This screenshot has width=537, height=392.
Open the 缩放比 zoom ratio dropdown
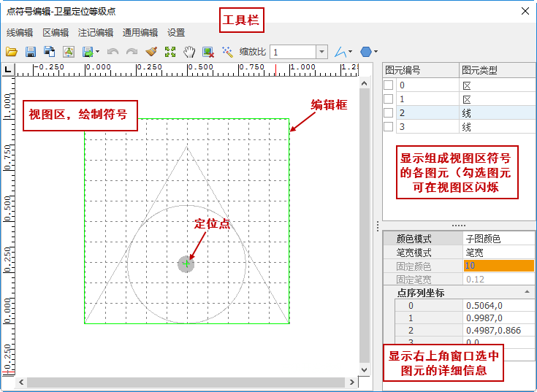[321, 52]
